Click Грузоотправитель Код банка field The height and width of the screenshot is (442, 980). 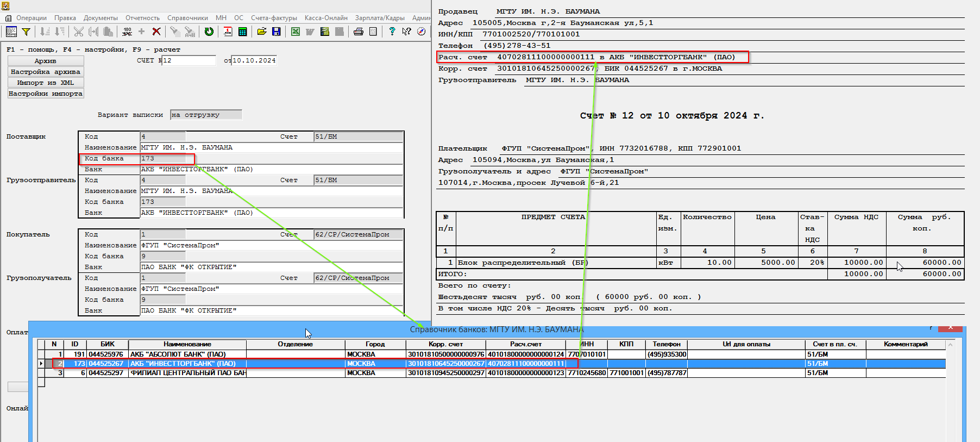163,202
